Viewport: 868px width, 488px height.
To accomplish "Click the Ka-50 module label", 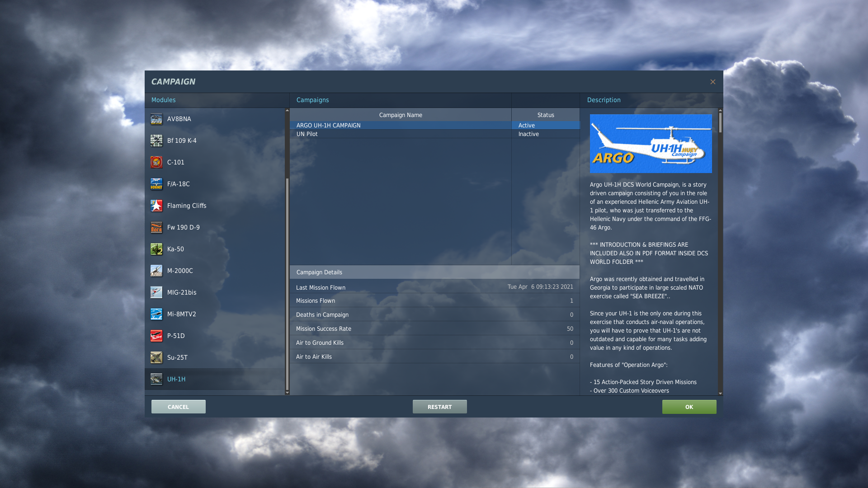I will tap(175, 249).
